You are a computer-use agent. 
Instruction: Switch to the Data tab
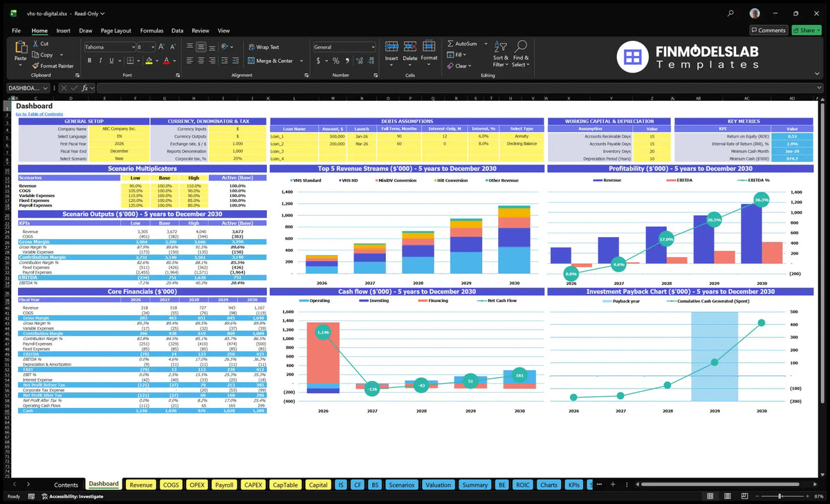click(177, 30)
